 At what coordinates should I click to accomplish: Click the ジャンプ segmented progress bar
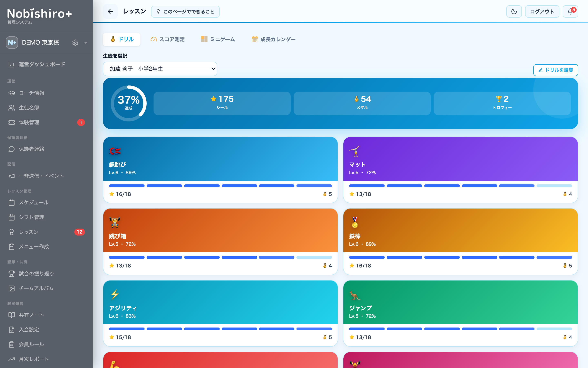460,329
